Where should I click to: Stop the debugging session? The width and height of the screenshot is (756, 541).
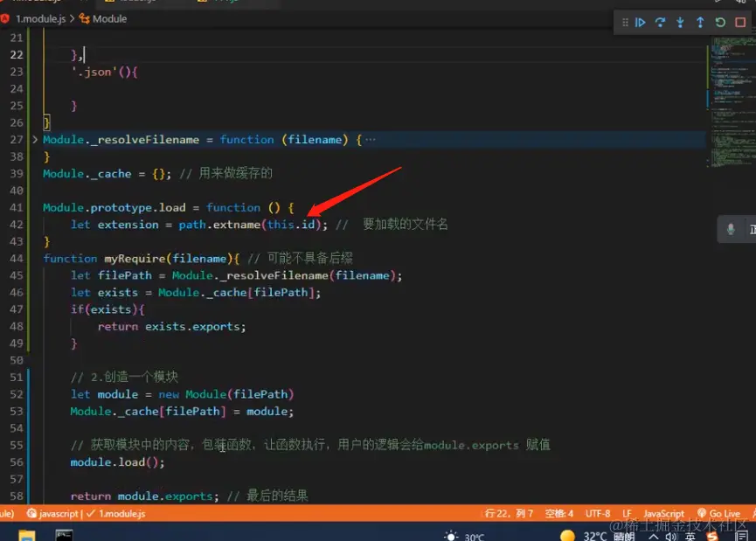click(740, 22)
